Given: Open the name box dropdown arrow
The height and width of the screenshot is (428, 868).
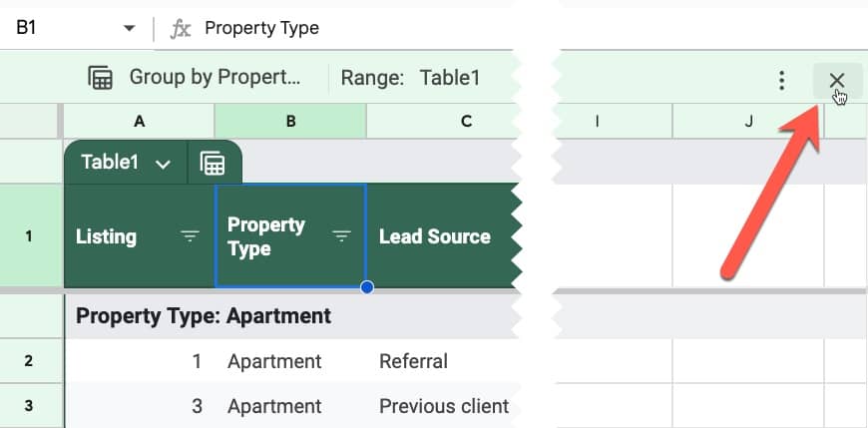Looking at the screenshot, I should click(x=129, y=28).
